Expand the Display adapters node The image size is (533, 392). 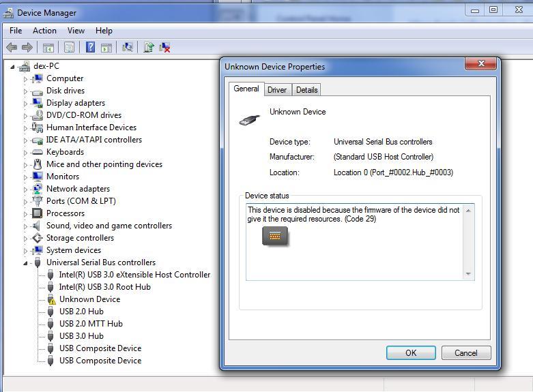(25, 104)
